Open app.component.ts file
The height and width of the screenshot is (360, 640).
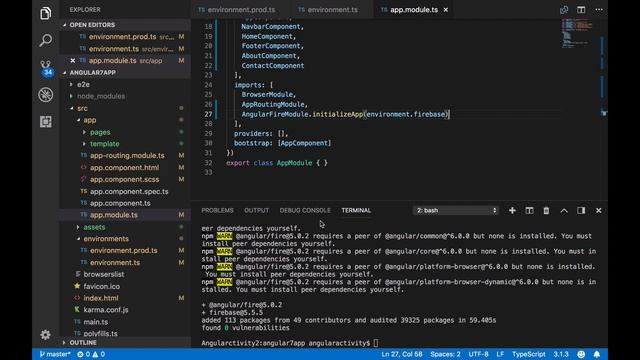125,203
